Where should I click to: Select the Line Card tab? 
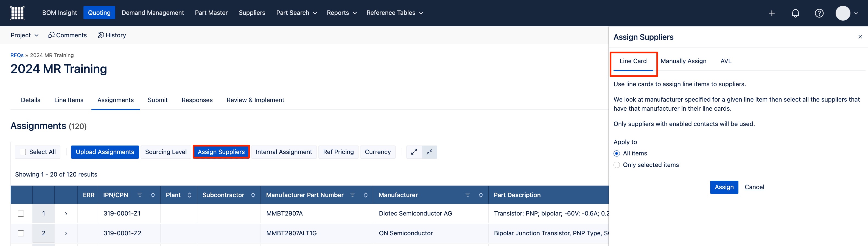(x=633, y=61)
